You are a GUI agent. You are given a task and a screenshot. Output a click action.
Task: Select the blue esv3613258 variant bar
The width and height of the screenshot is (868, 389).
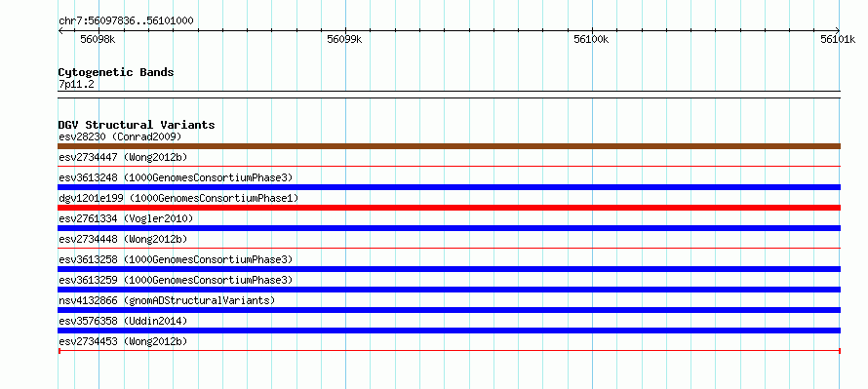coord(449,269)
